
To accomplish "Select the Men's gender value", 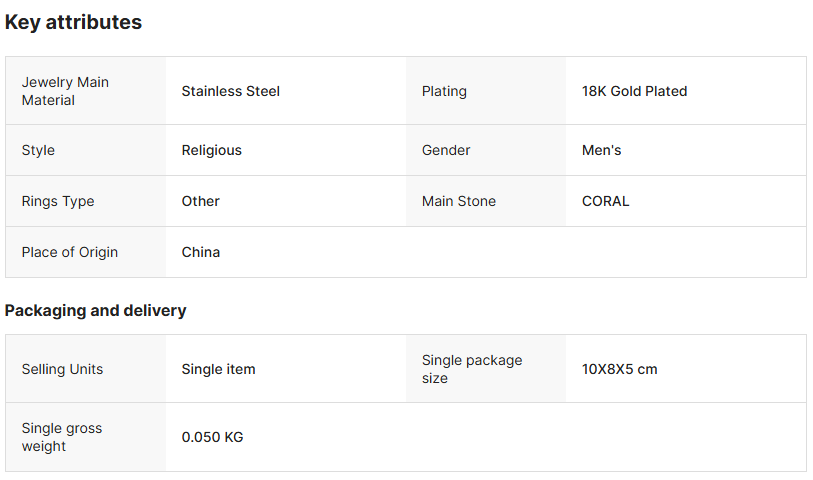I will (601, 150).
